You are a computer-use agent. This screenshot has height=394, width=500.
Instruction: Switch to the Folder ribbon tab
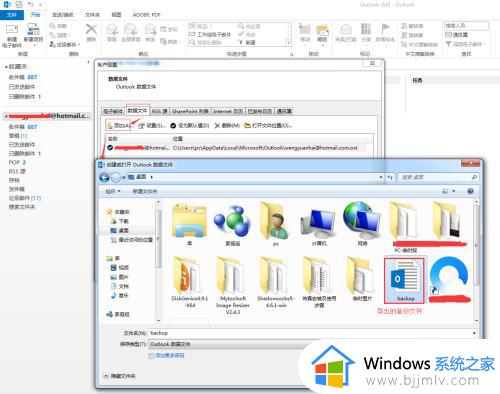(92, 15)
